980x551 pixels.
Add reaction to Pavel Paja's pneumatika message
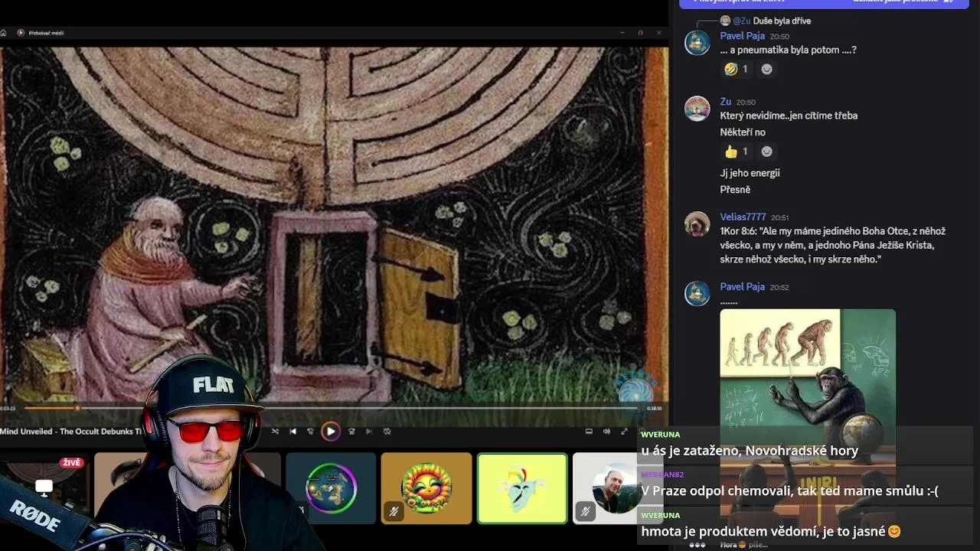tap(766, 69)
